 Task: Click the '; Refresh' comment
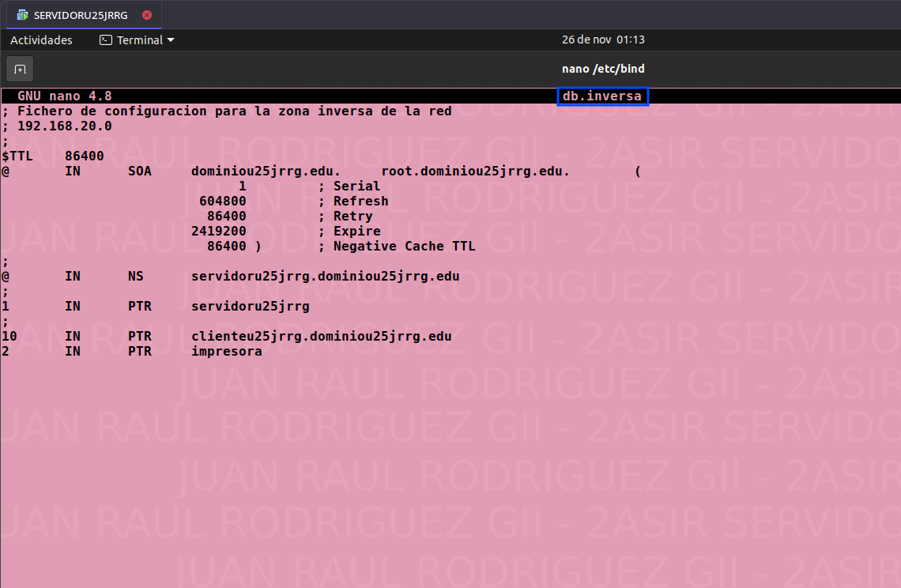point(353,202)
